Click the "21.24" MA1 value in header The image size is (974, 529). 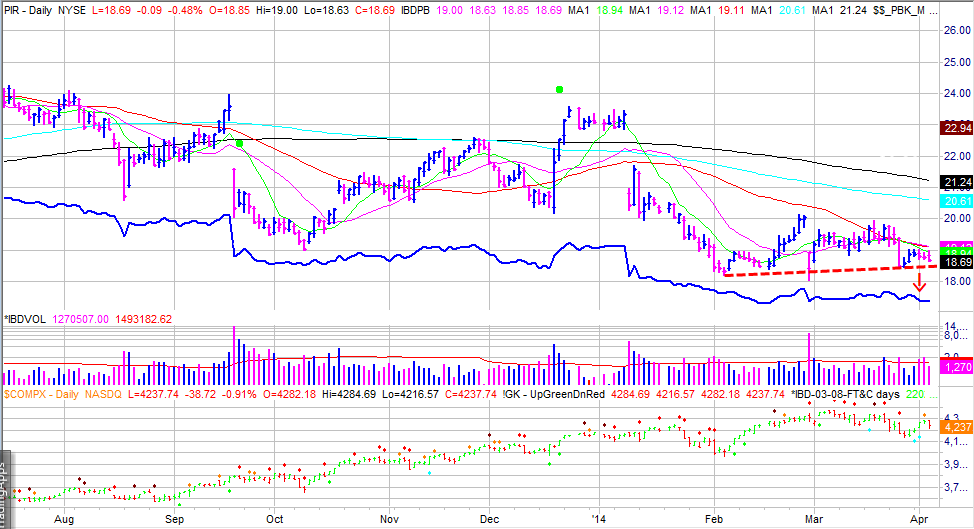(x=853, y=11)
